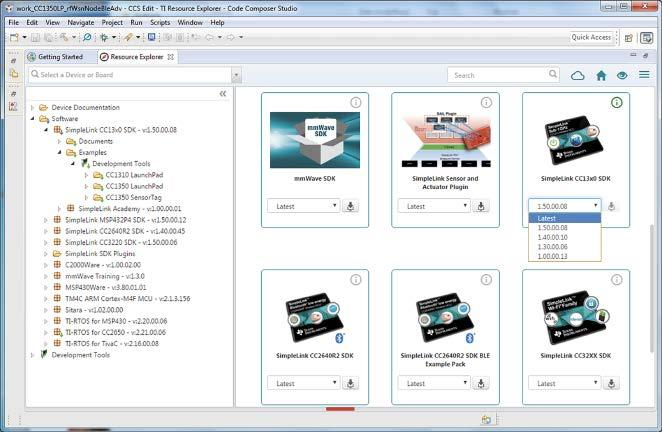Choose version 1.00.00.13 in list
Screen dimensions: 662x432
564,256
